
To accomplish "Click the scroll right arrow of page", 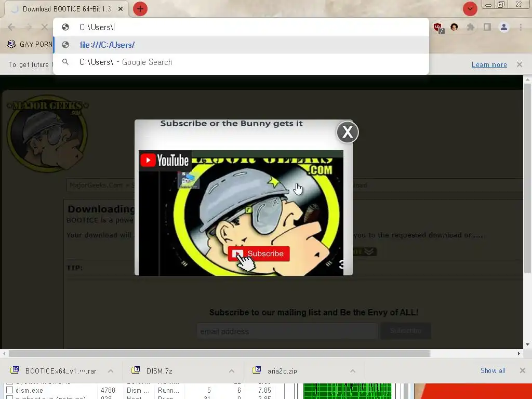I will pyautogui.click(x=519, y=353).
